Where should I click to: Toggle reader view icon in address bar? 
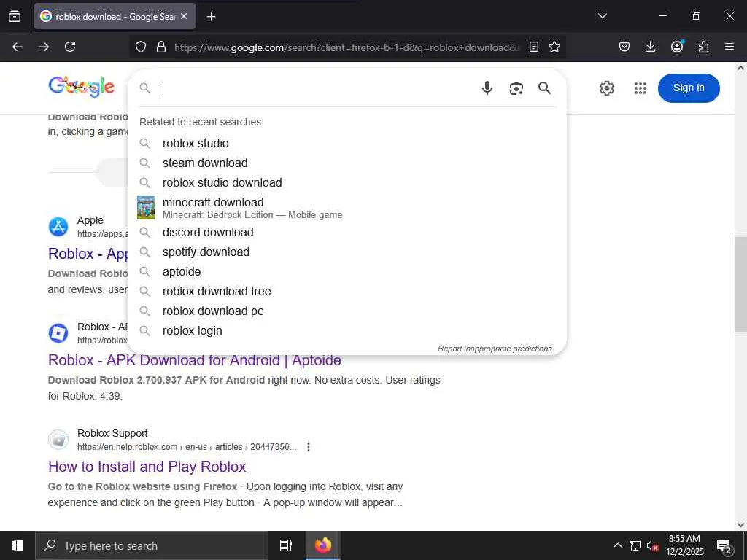(534, 47)
